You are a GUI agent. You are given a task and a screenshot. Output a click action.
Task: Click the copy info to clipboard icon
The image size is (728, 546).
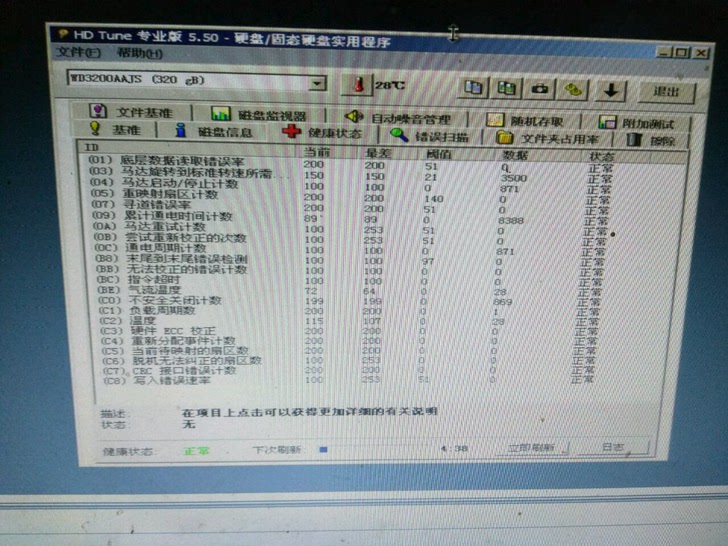point(473,87)
